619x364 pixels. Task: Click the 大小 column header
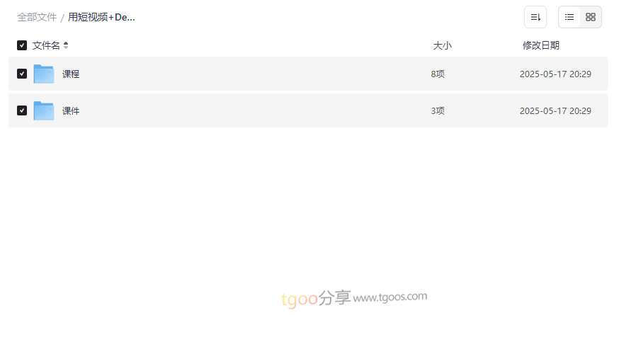[x=442, y=45]
